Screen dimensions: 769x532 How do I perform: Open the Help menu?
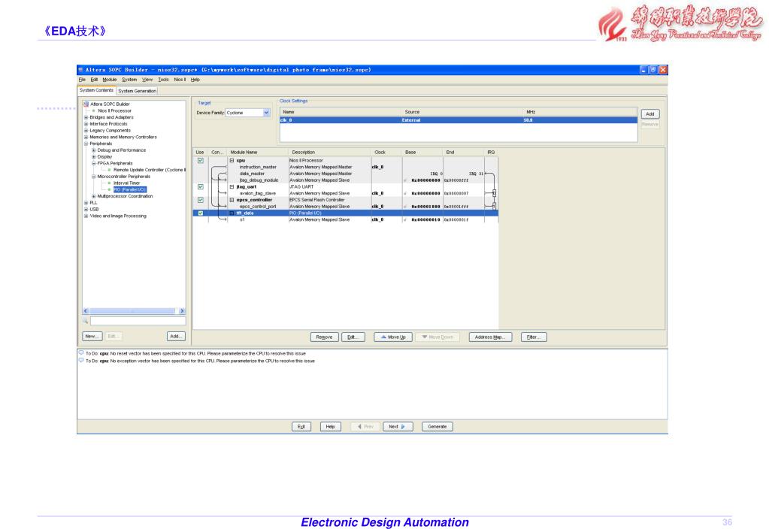pos(195,80)
